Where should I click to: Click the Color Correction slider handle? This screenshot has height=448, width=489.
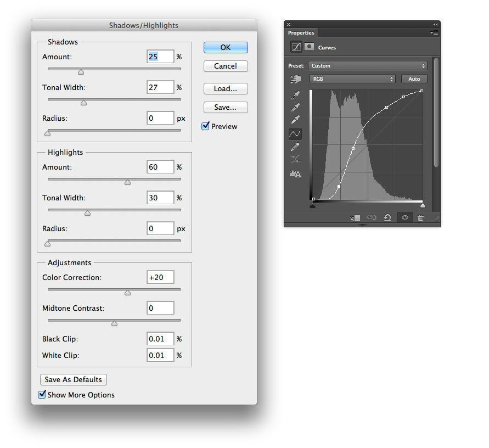pos(127,293)
